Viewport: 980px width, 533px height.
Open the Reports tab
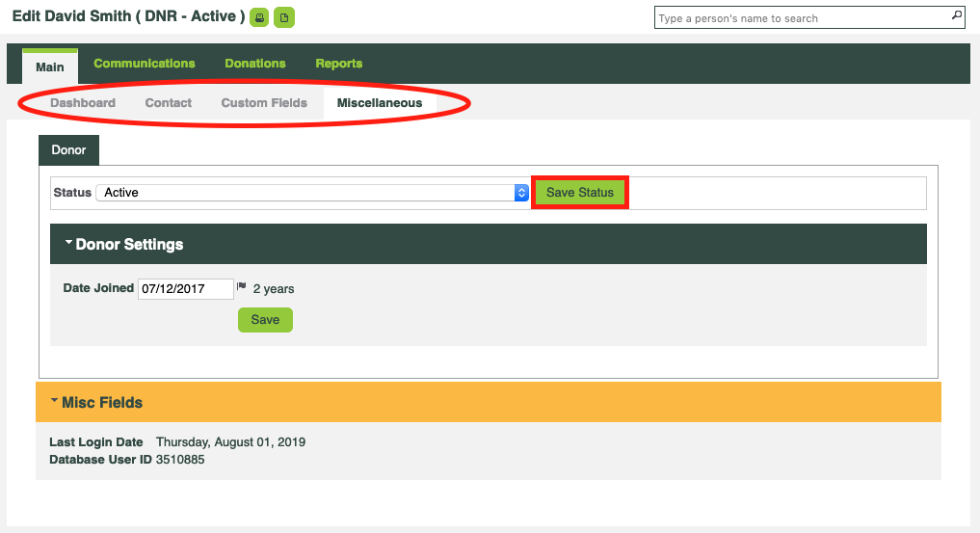(339, 63)
